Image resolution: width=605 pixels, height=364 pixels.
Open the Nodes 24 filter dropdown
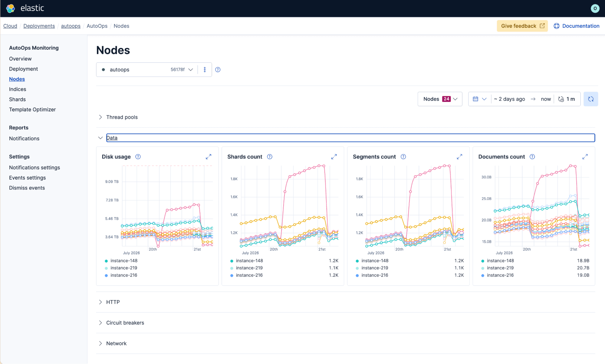pos(440,99)
